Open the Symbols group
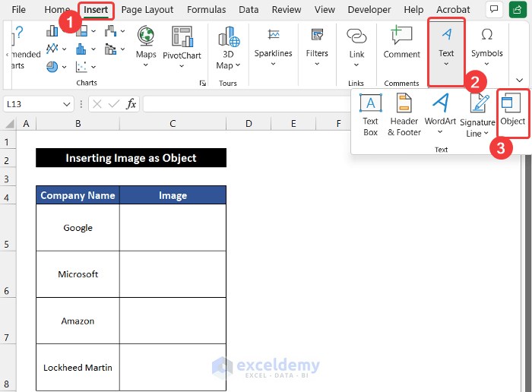 486,47
